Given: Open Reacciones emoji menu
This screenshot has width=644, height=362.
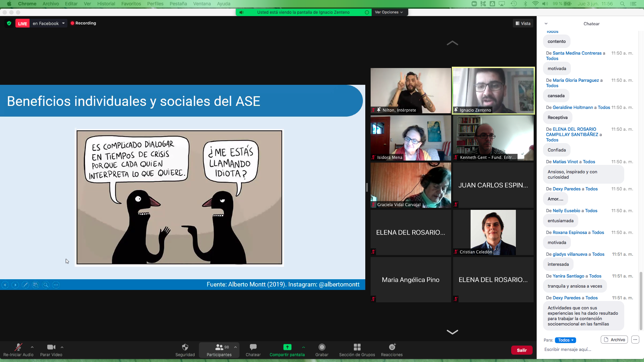Looking at the screenshot, I should tap(392, 350).
